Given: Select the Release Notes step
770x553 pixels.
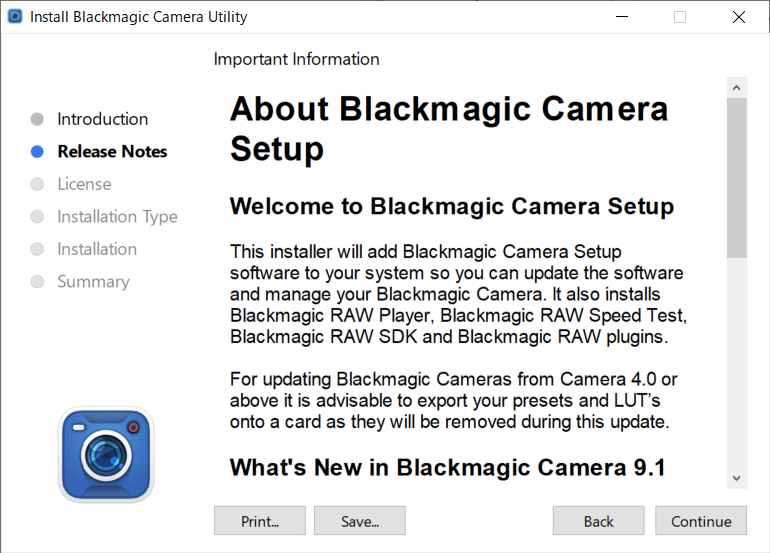Looking at the screenshot, I should 112,151.
